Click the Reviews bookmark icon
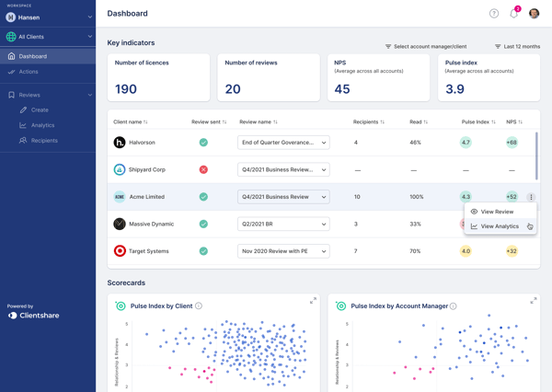 click(11, 95)
